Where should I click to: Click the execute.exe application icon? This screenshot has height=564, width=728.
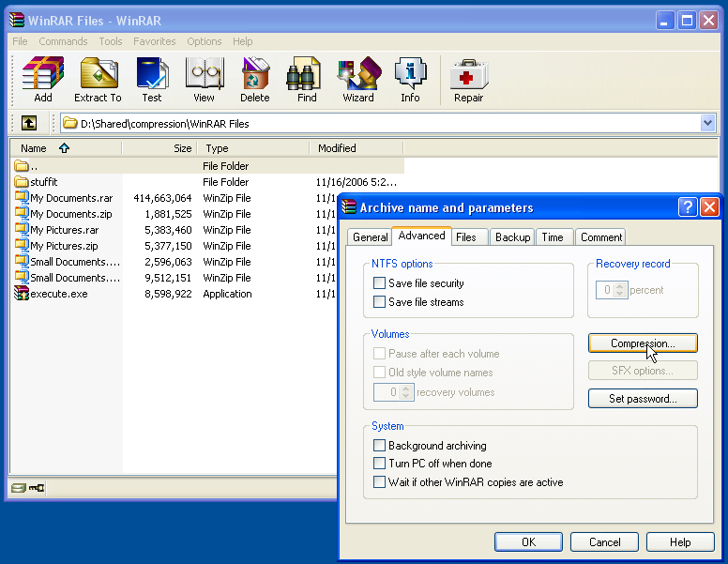(x=22, y=293)
